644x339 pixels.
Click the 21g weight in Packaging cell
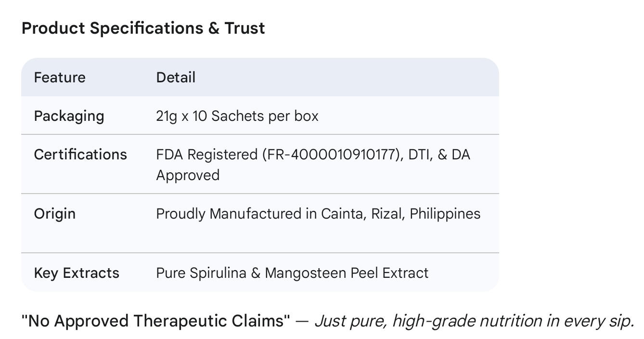[x=167, y=116]
